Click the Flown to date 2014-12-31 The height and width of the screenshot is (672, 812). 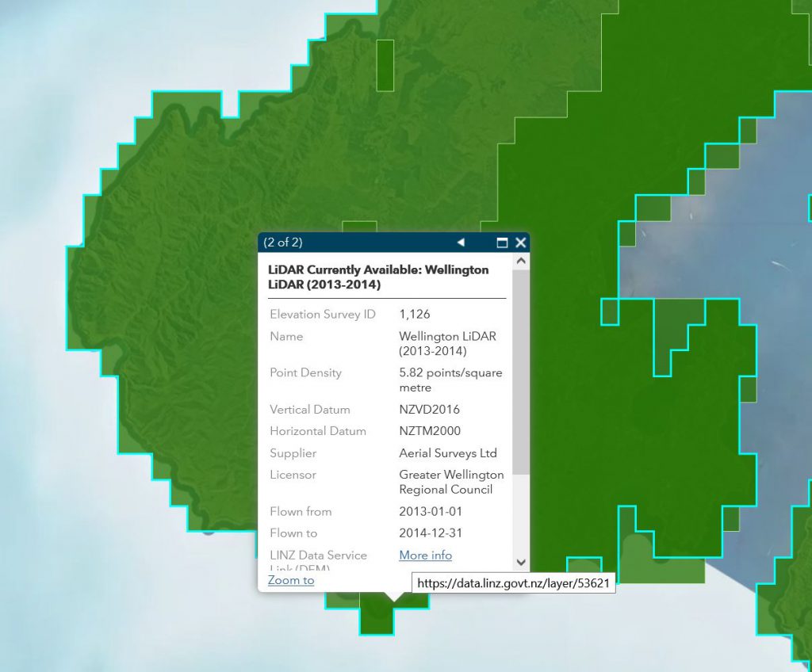tap(430, 533)
